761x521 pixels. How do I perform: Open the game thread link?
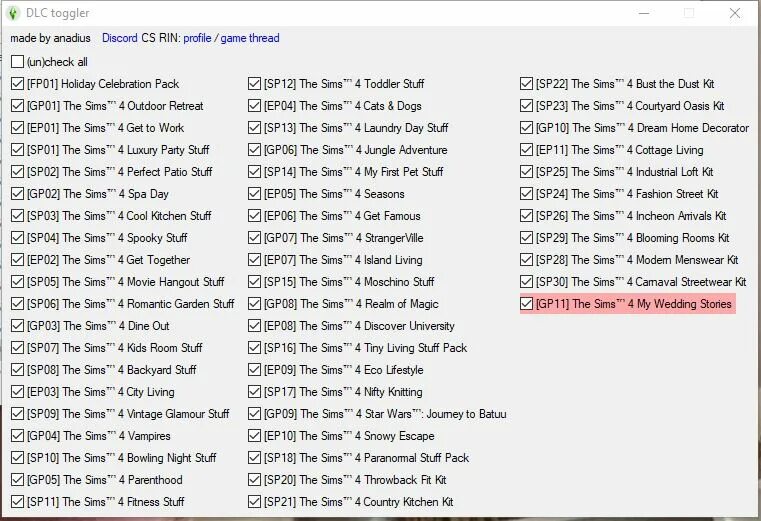pos(249,38)
